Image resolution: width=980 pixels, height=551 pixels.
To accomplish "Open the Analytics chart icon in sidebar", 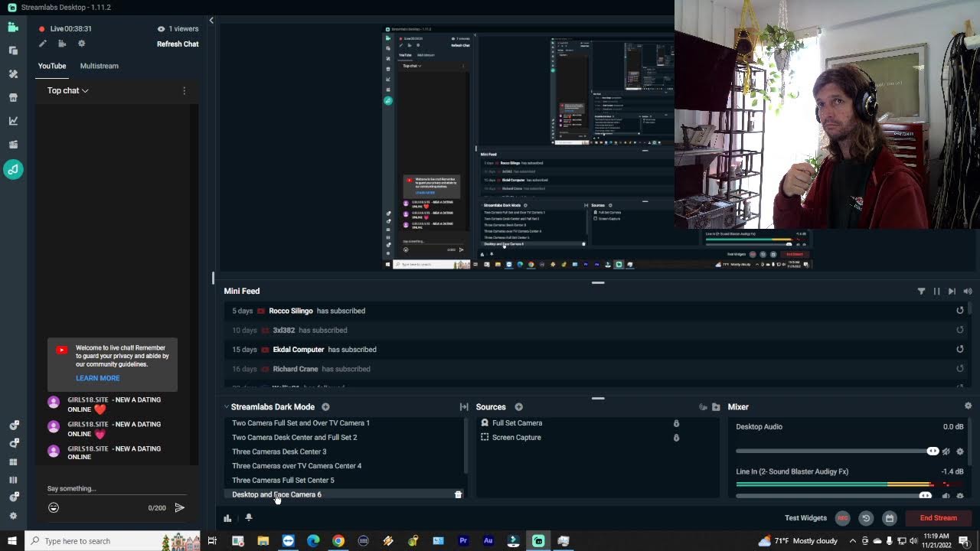I will pos(13,121).
